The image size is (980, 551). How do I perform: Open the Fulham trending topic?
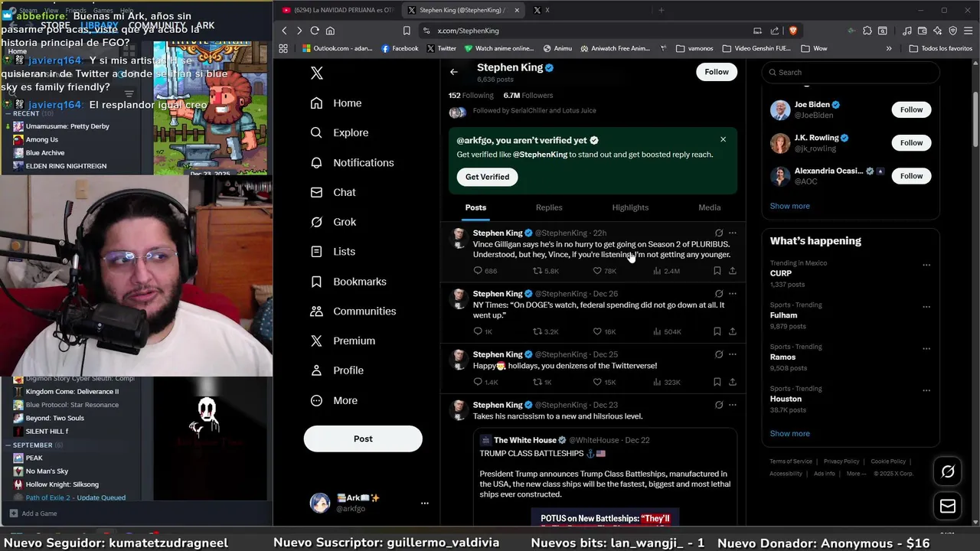click(x=783, y=315)
